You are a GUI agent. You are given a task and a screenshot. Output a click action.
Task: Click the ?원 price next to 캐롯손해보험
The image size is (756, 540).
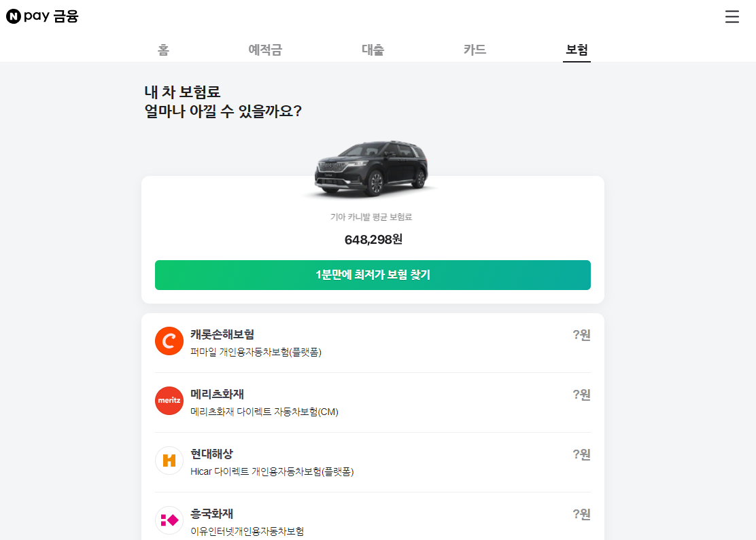pos(583,335)
